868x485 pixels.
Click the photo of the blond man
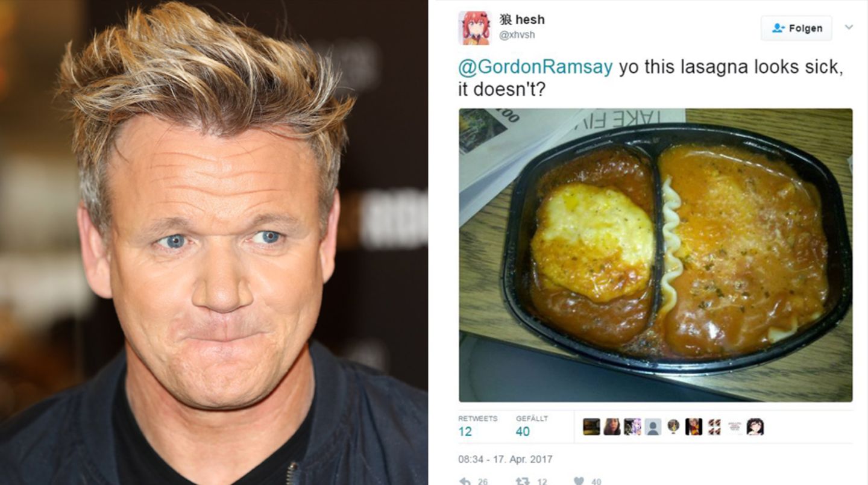214,242
